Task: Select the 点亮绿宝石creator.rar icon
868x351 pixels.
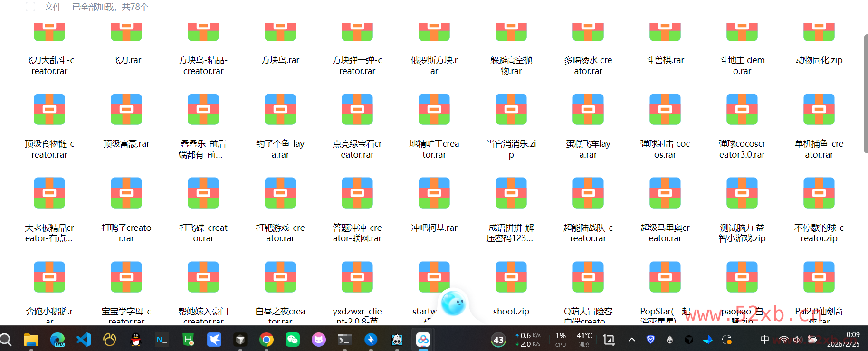Action: [357, 109]
